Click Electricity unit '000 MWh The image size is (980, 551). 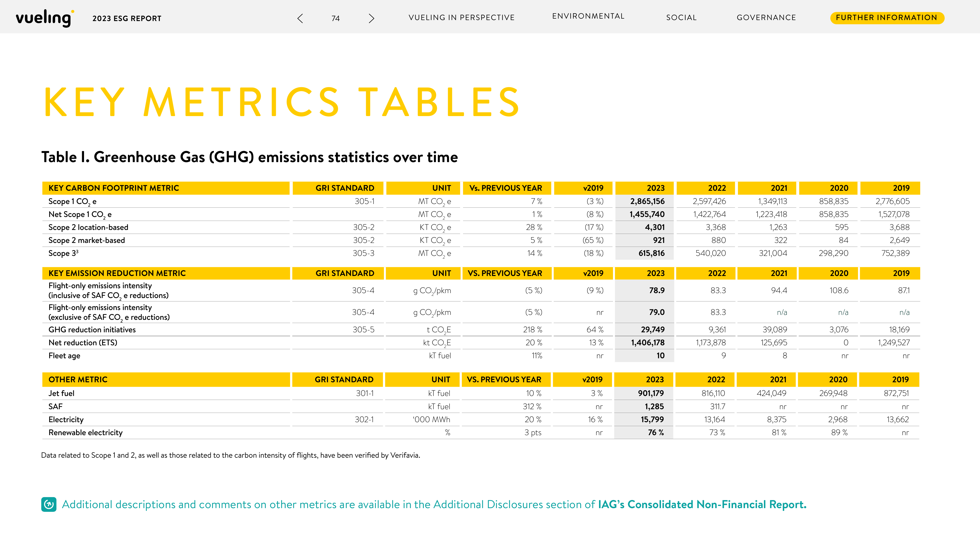click(431, 419)
